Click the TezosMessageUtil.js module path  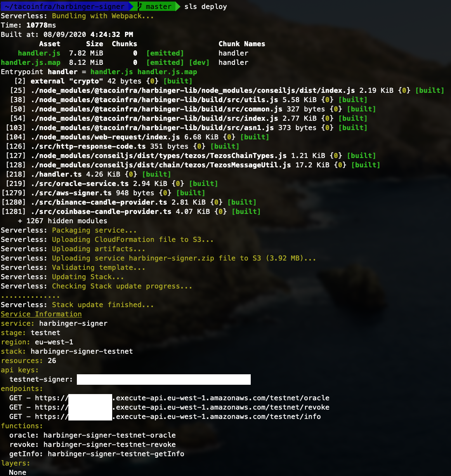[161, 165]
